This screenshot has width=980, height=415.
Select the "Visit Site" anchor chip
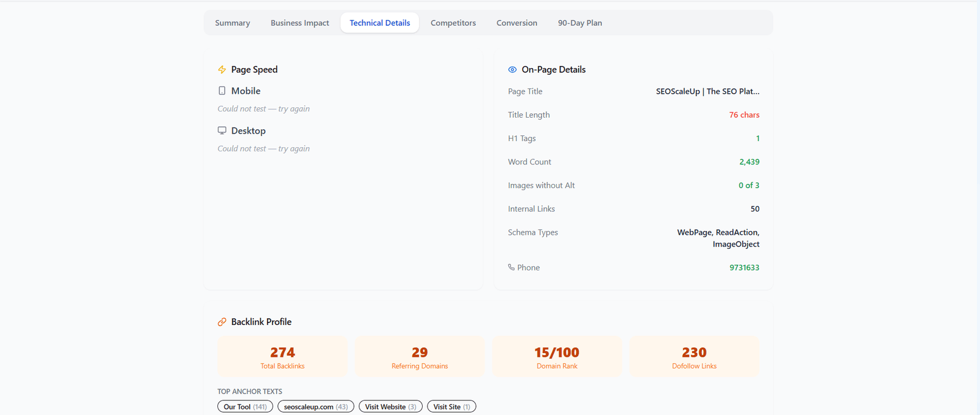(x=451, y=406)
